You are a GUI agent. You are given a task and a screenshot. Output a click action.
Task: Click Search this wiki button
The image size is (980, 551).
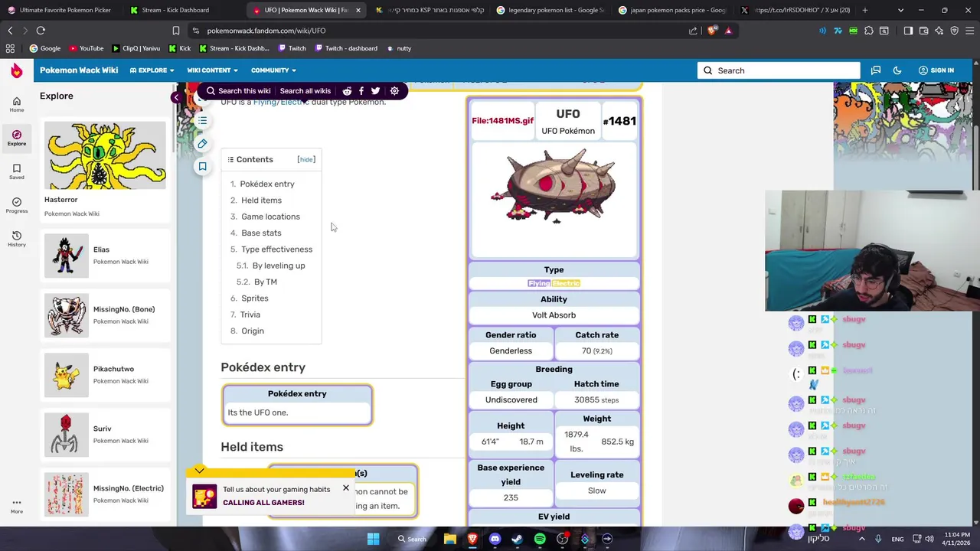coord(238,91)
